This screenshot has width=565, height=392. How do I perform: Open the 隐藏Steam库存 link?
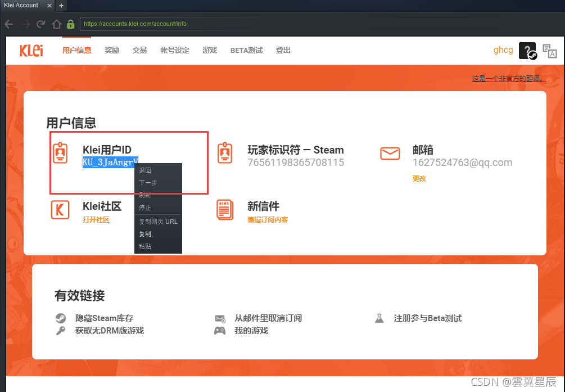(x=105, y=318)
